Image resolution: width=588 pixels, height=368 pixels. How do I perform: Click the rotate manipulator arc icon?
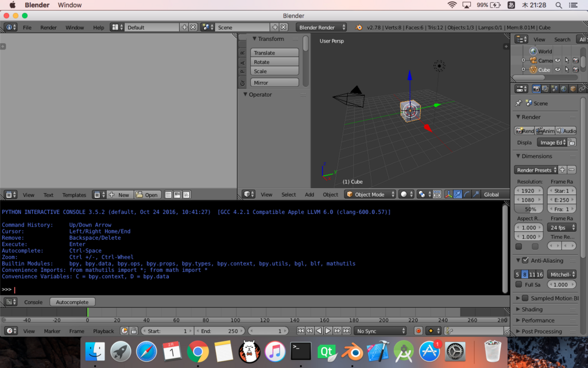click(x=466, y=194)
